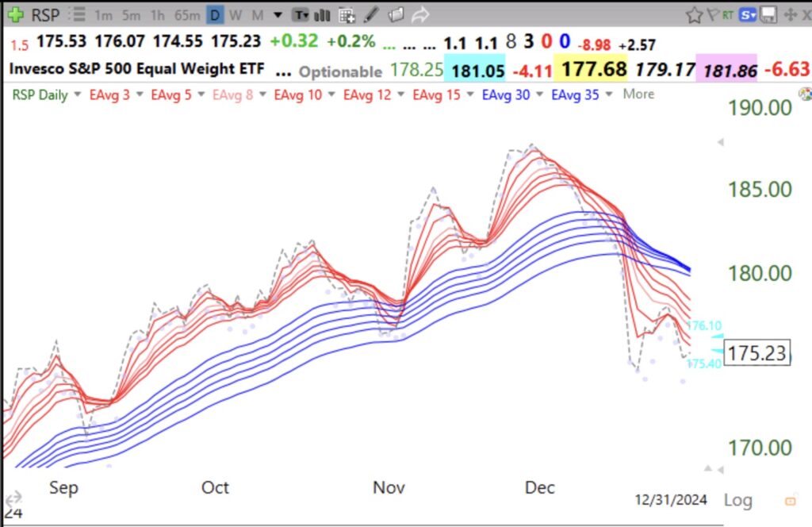Open the list menu icon next to RSP
The height and width of the screenshot is (527, 812).
pos(76,13)
